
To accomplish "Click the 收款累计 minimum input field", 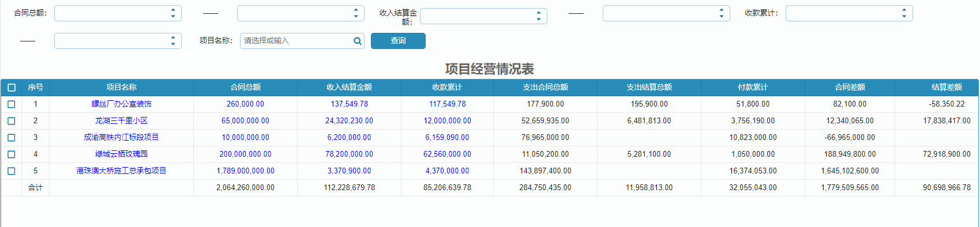I will click(x=849, y=13).
